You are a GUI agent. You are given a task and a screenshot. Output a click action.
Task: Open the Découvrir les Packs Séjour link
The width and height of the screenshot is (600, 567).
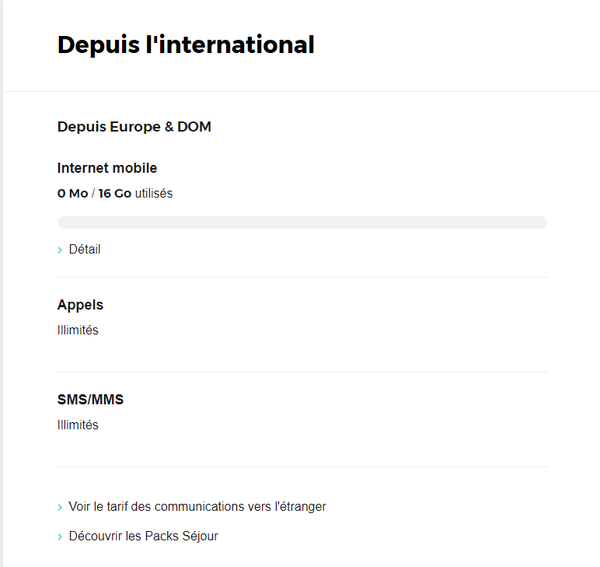click(143, 536)
